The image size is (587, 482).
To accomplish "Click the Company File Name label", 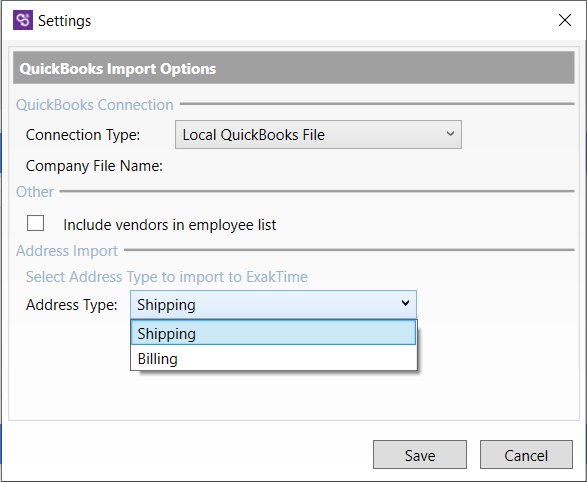I will click(x=94, y=166).
